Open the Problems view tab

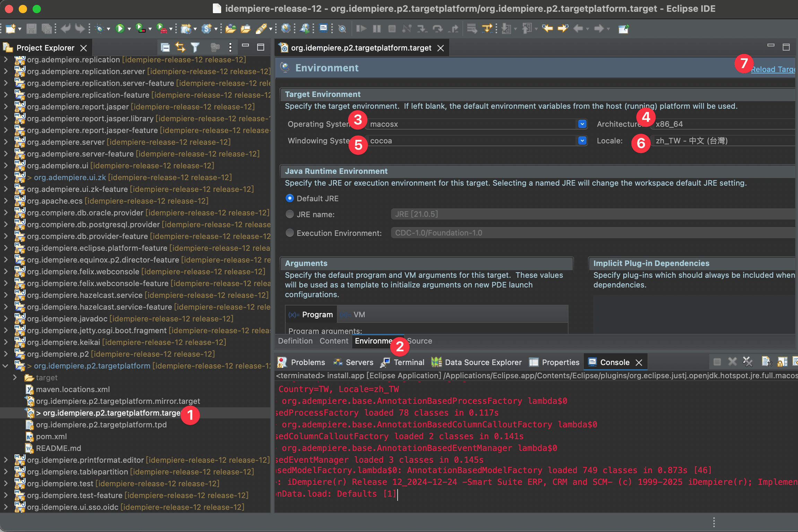click(302, 362)
